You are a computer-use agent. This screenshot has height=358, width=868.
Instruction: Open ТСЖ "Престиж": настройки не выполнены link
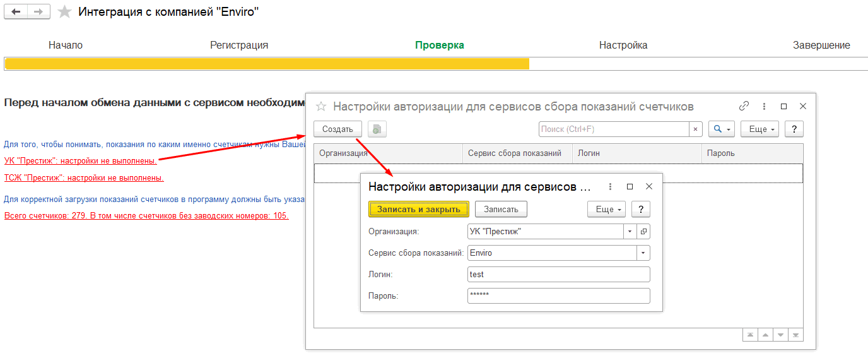[84, 178]
